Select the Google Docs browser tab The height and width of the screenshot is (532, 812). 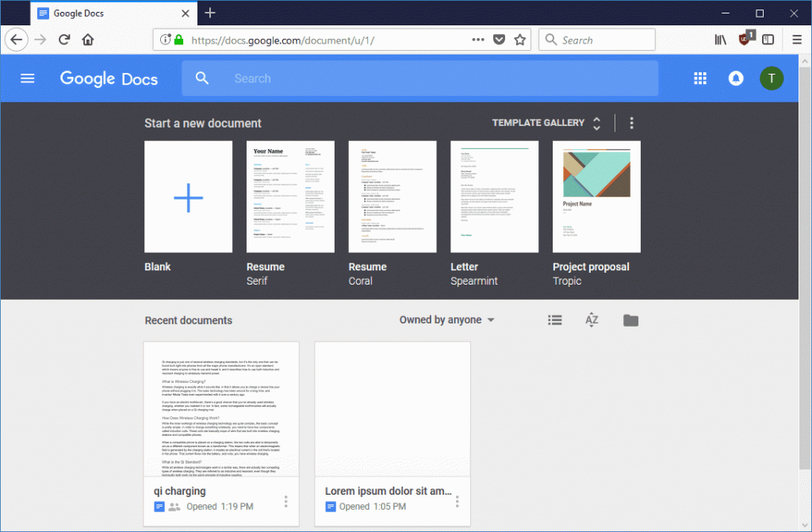(114, 13)
